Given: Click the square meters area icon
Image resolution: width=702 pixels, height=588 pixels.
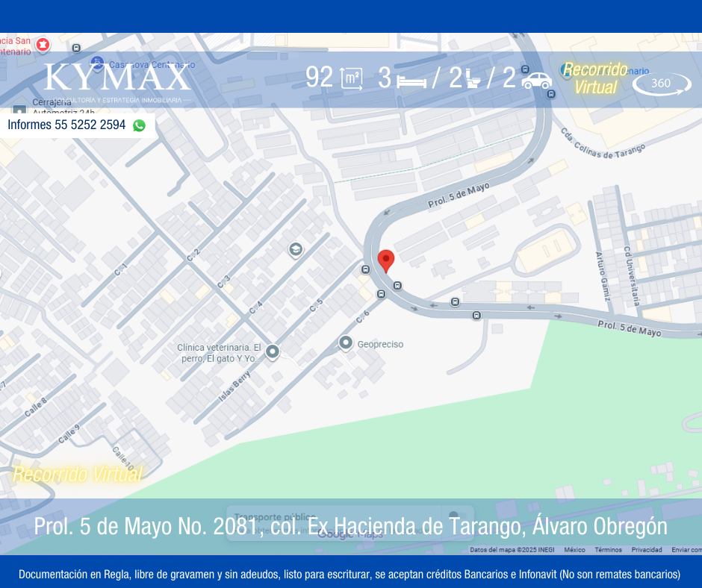Looking at the screenshot, I should [x=352, y=79].
